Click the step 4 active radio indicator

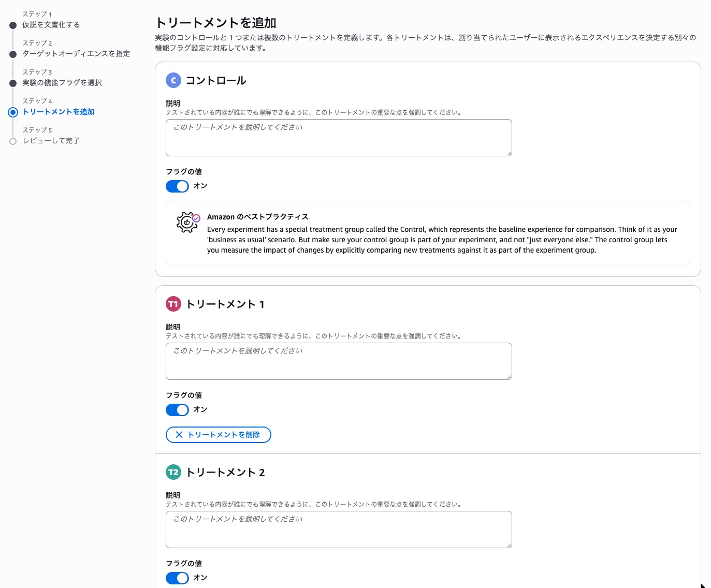pyautogui.click(x=13, y=112)
